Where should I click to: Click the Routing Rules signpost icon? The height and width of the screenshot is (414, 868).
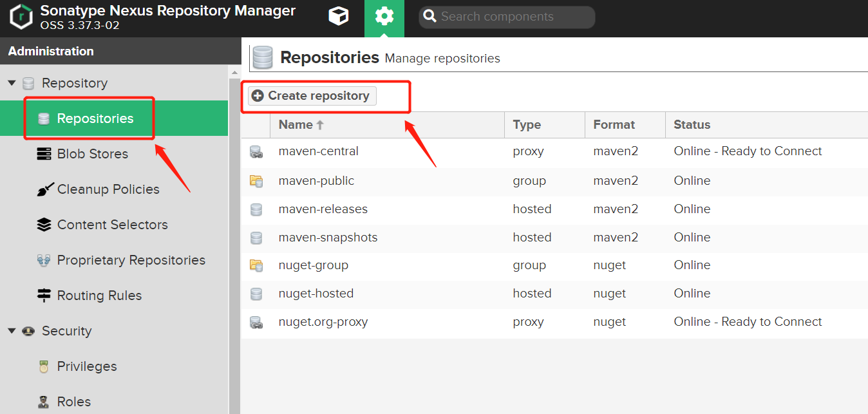[x=44, y=296]
